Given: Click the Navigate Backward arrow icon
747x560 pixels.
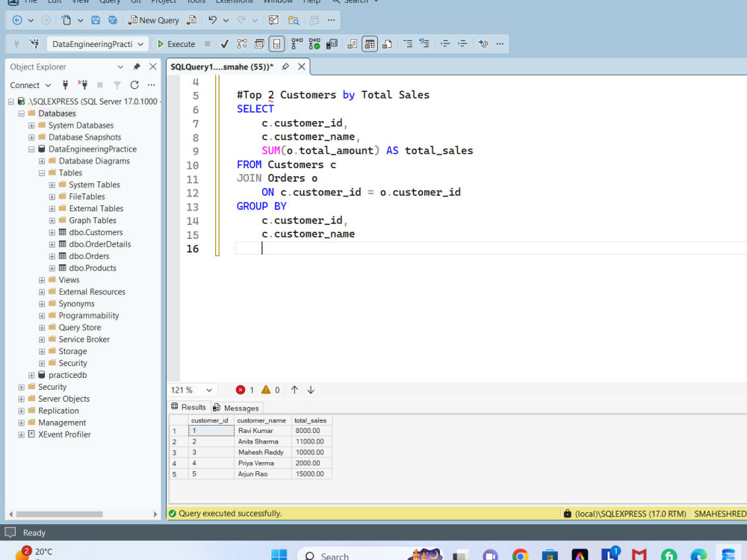Looking at the screenshot, I should point(17,20).
